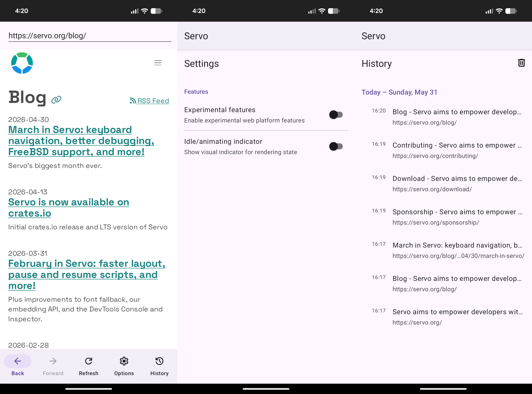Select history URL https://servo.org/blog/ at 16:17
The image size is (532, 394).
(425, 289)
